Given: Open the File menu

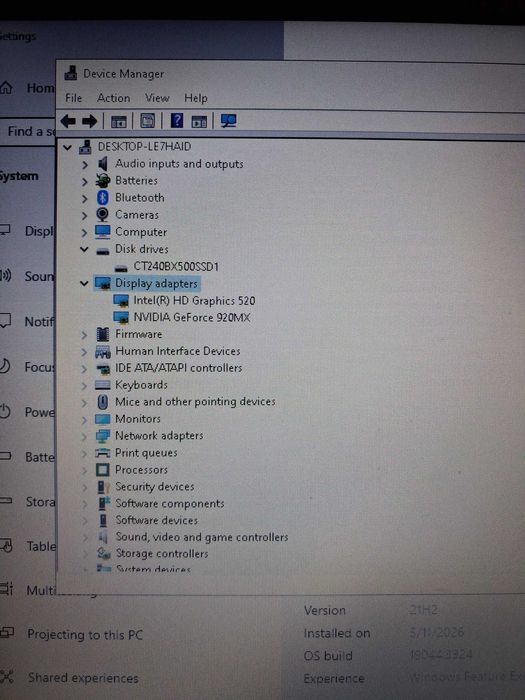Looking at the screenshot, I should pyautogui.click(x=73, y=98).
